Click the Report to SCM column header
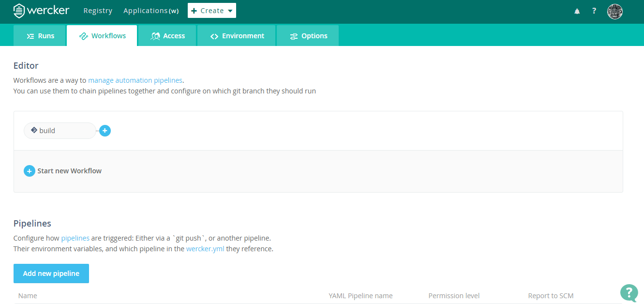The height and width of the screenshot is (304, 644). [551, 296]
